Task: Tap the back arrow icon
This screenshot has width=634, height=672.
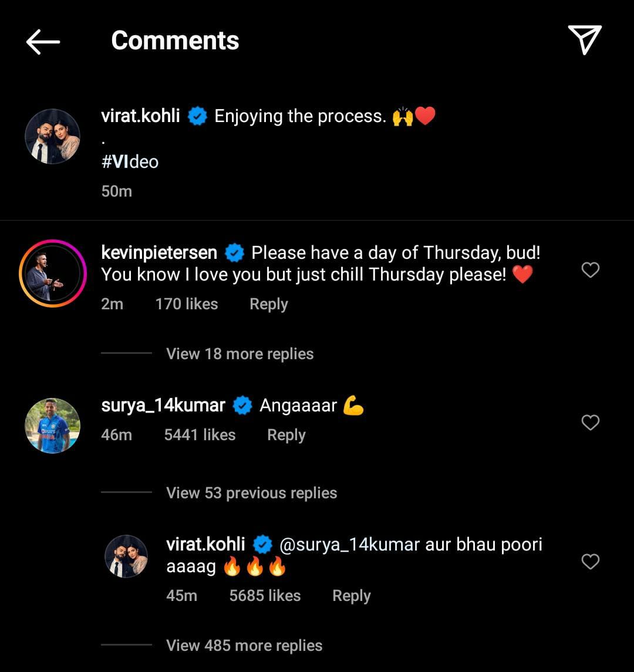Action: tap(43, 42)
